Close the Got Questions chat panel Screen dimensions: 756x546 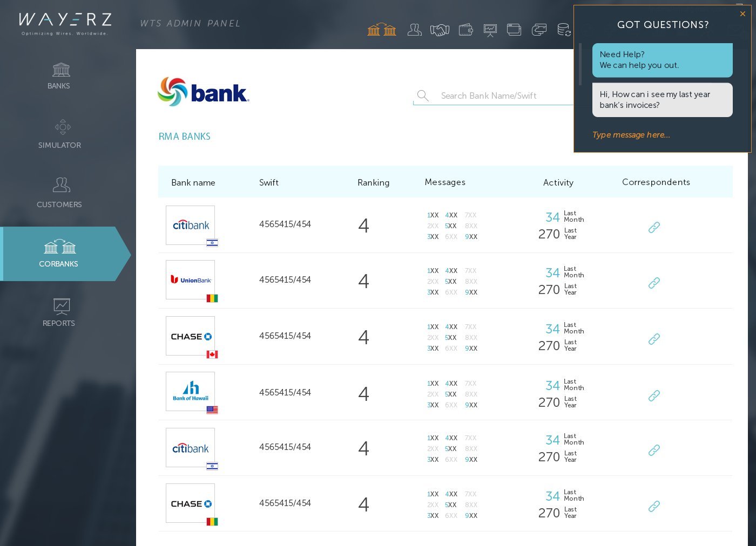point(742,14)
